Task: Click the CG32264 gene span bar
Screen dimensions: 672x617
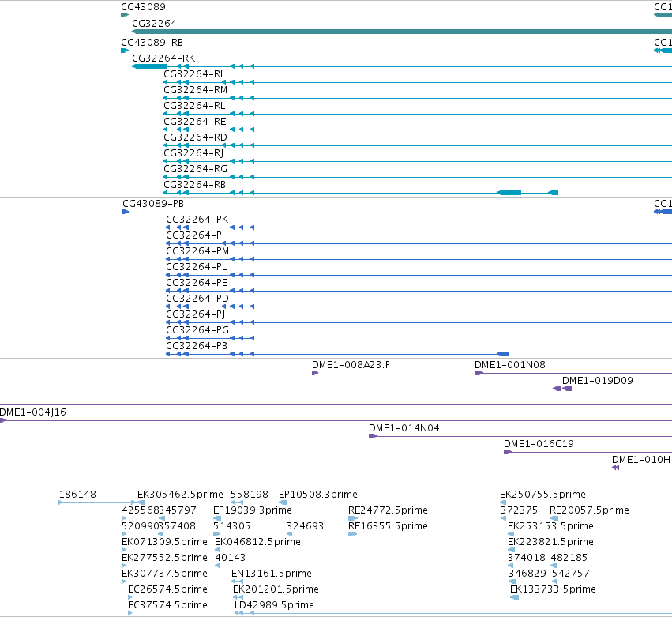Action: point(402,32)
